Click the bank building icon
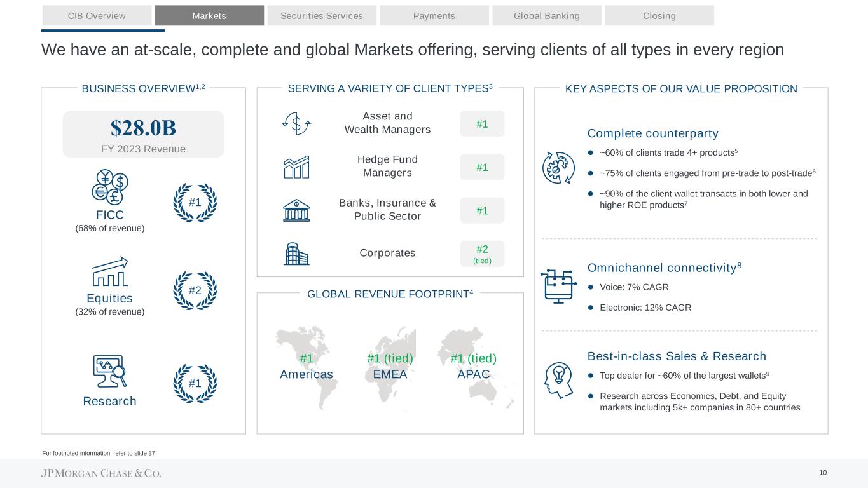 (296, 210)
